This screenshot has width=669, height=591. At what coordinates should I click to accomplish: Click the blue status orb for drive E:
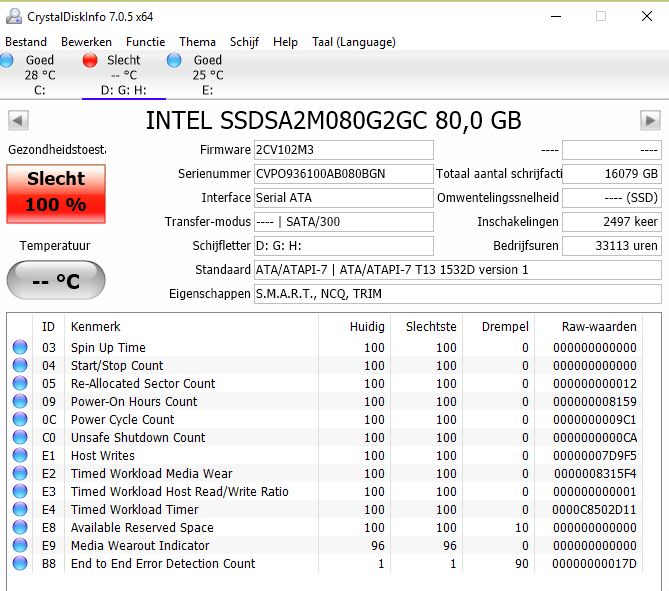[174, 60]
